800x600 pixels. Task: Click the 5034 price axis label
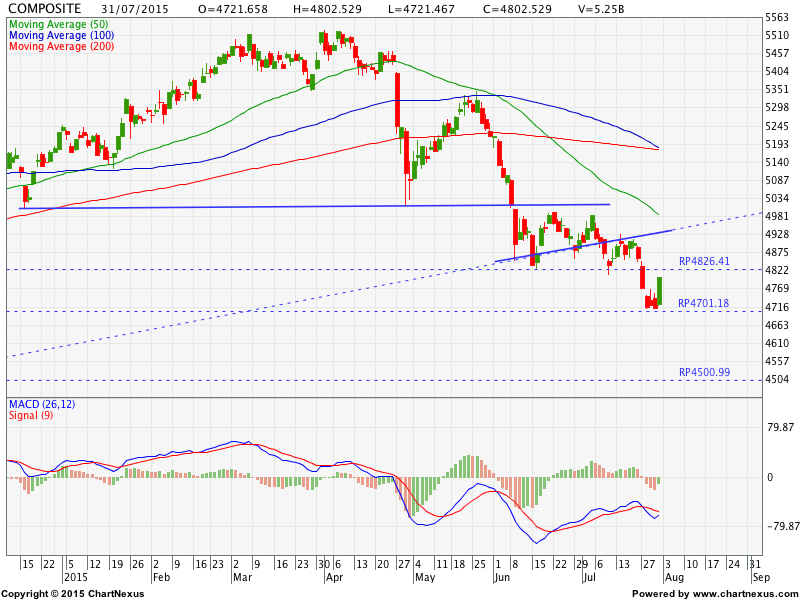[777, 198]
